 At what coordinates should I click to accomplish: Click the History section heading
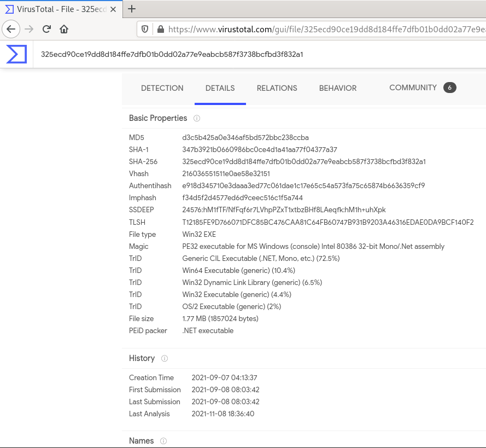(142, 358)
